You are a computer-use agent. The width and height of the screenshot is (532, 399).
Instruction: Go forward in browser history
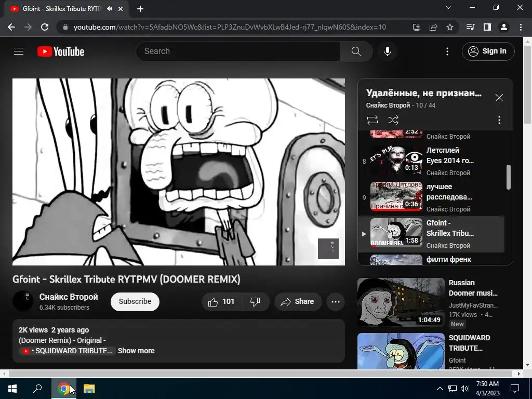(x=28, y=27)
